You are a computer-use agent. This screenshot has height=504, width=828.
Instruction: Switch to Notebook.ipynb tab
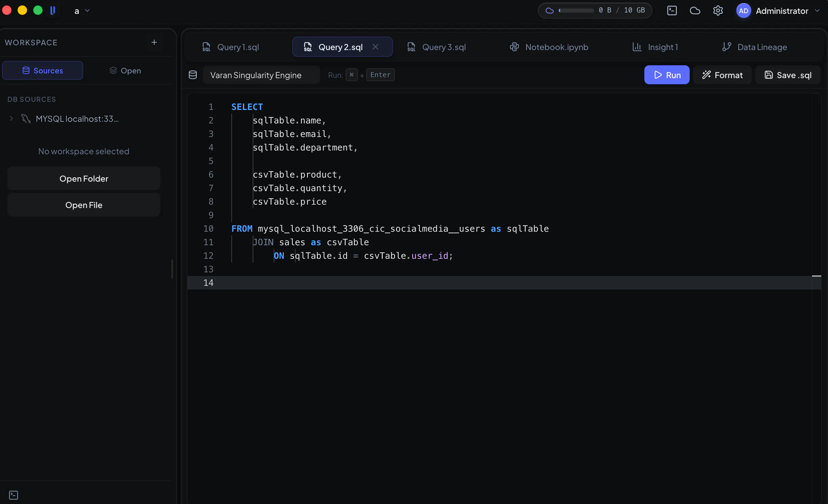pos(549,47)
